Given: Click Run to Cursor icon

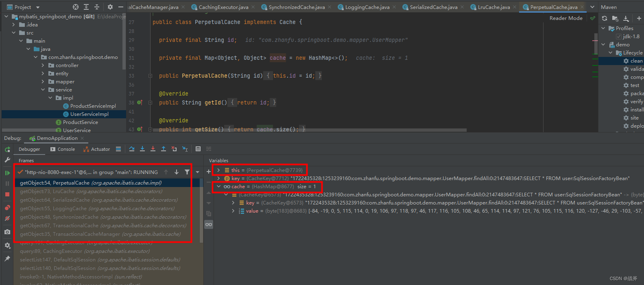Looking at the screenshot, I should pos(185,149).
